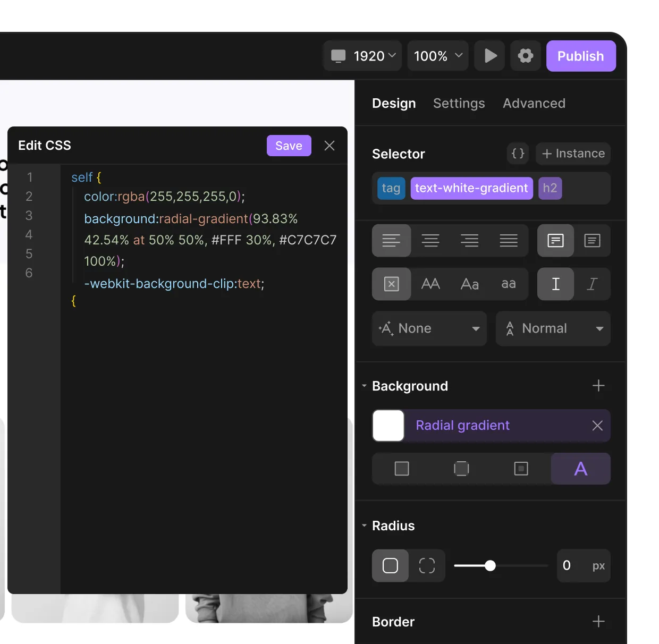Image resolution: width=659 pixels, height=644 pixels.
Task: Click the Publish button
Action: (x=581, y=56)
